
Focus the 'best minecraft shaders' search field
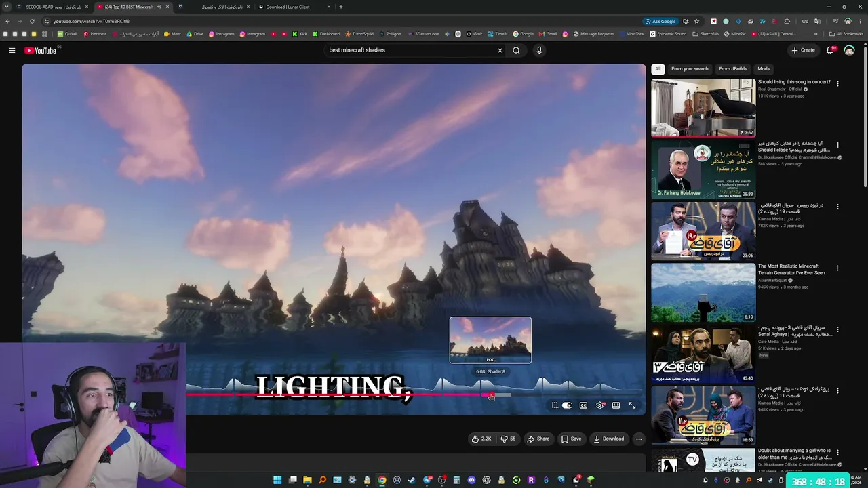click(x=410, y=50)
